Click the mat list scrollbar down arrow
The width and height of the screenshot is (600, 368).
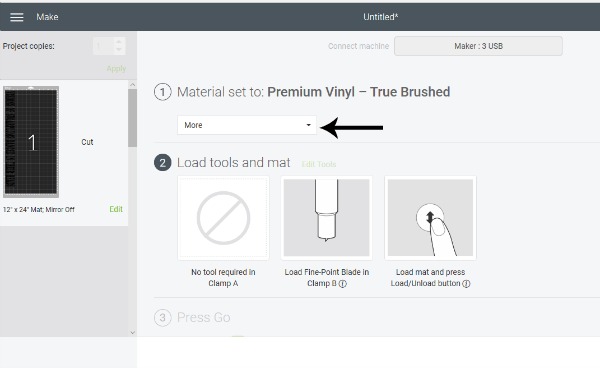132,332
